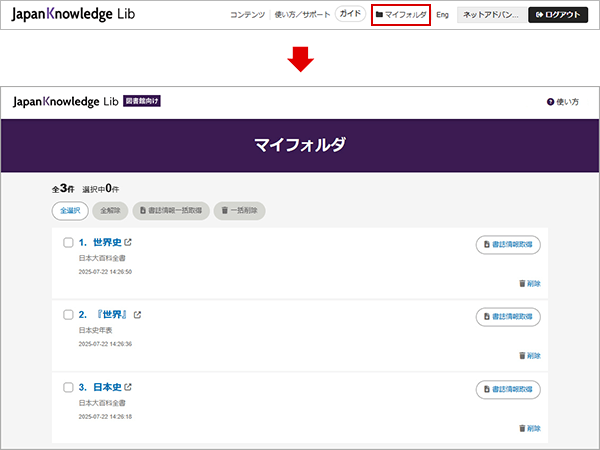Screen dimensions: 600x450
Task: Check the box for 『世界』
Action: 68,315
